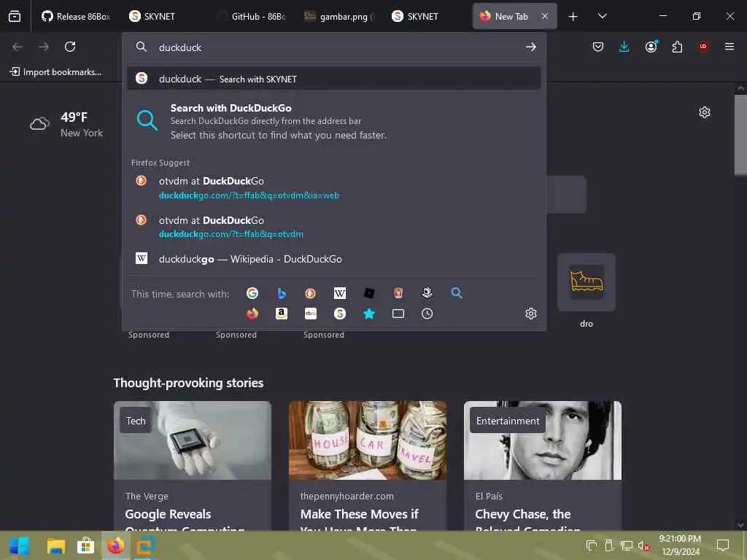
Task: Open a new tab with plus button
Action: [573, 17]
